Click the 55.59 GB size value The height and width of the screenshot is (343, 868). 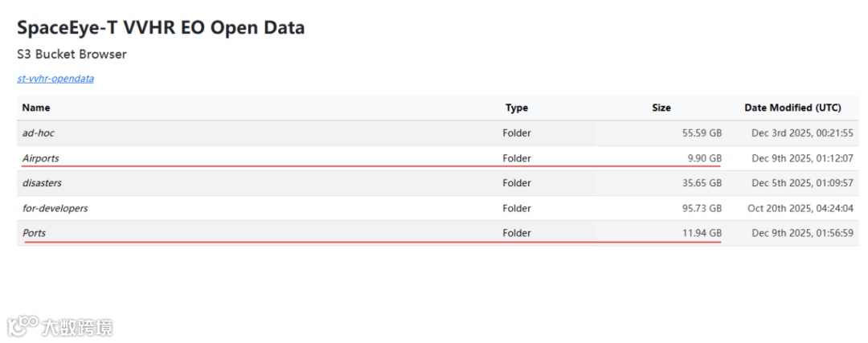coord(702,133)
